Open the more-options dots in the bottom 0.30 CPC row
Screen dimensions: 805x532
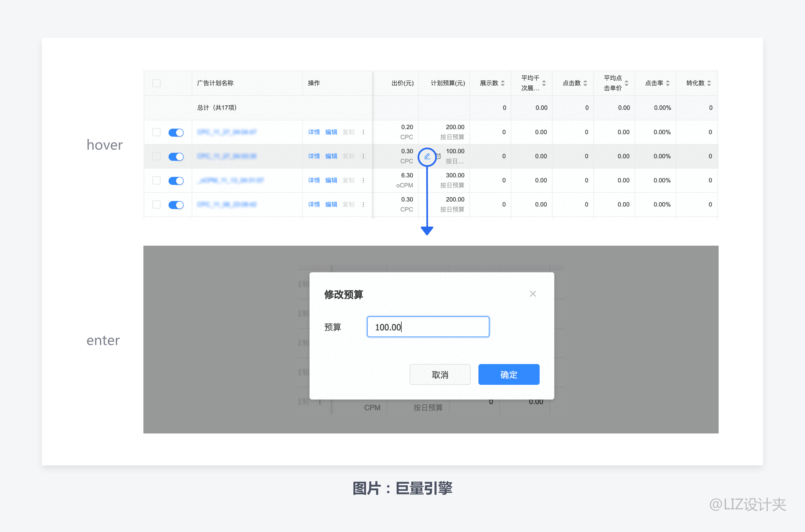tap(363, 204)
